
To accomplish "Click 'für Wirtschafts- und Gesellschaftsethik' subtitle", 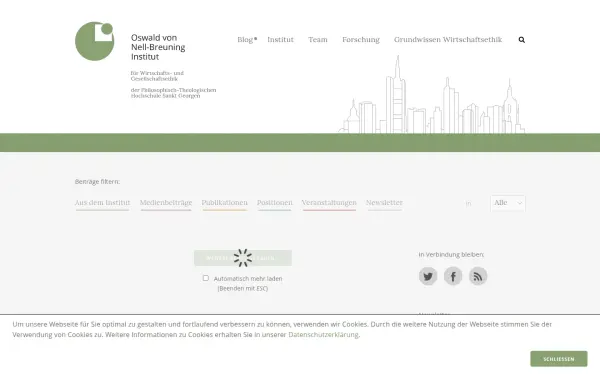I will tap(157, 76).
